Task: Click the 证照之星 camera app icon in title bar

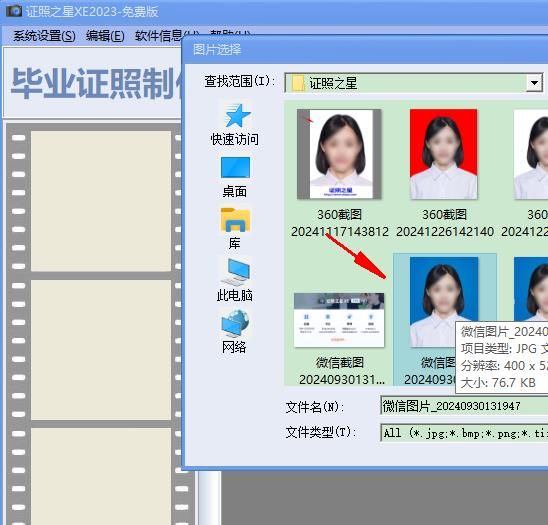Action: [x=14, y=11]
